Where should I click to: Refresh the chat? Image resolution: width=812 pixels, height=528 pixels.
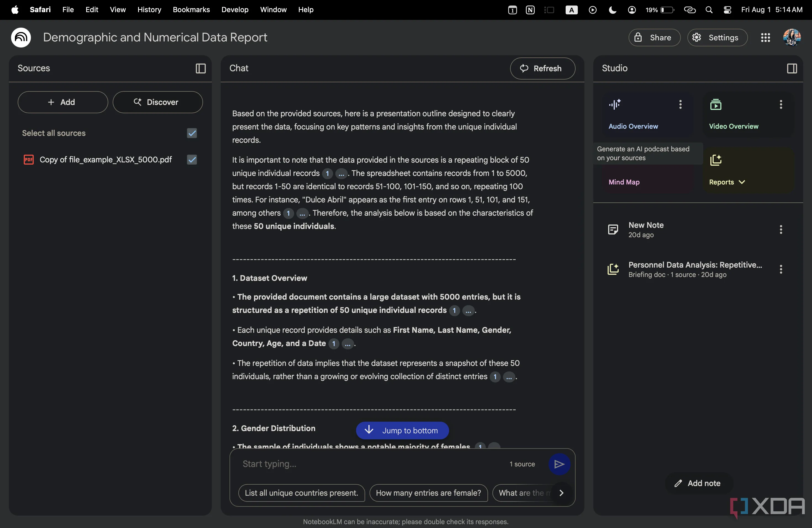click(x=542, y=68)
